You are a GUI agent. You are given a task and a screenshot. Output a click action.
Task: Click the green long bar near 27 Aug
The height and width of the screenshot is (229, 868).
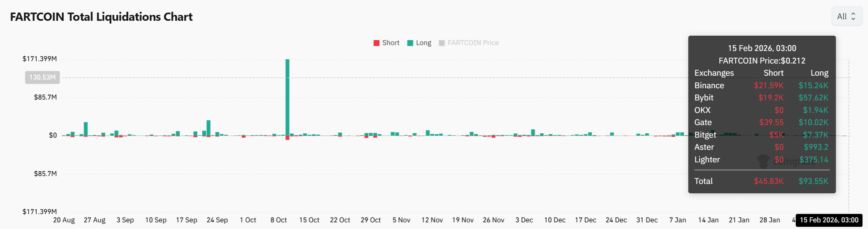pyautogui.click(x=86, y=129)
